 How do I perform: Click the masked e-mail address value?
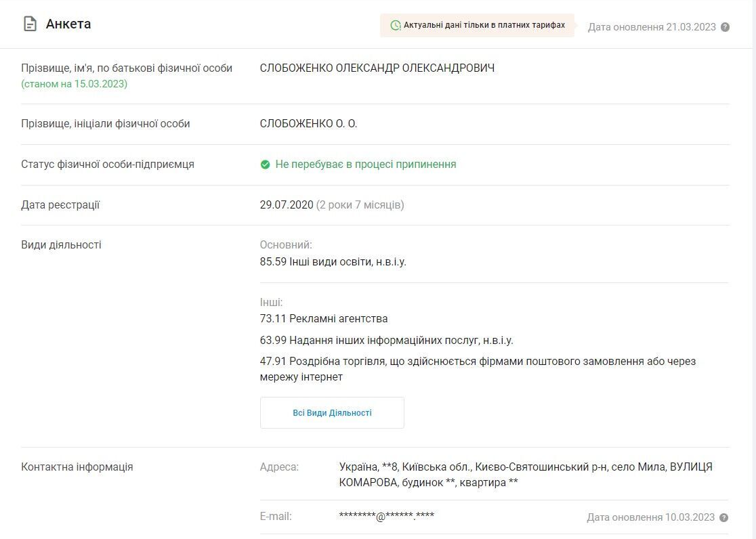tap(386, 517)
